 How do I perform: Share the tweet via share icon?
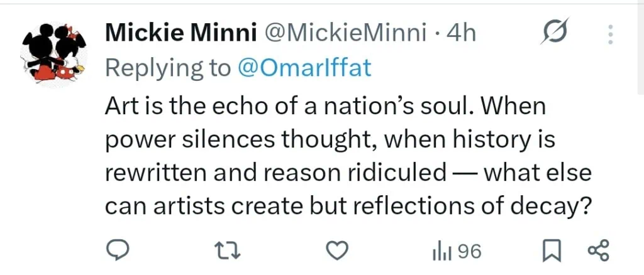pos(598,252)
